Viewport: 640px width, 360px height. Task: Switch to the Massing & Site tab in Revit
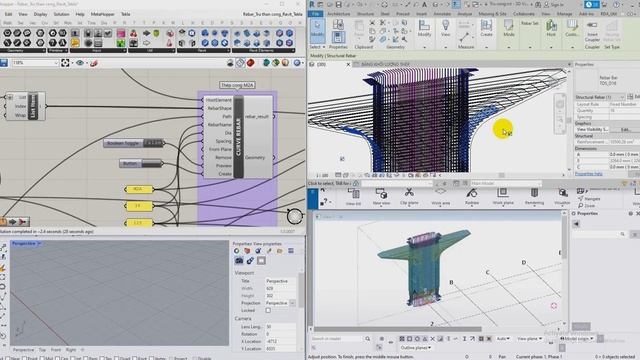tap(492, 14)
